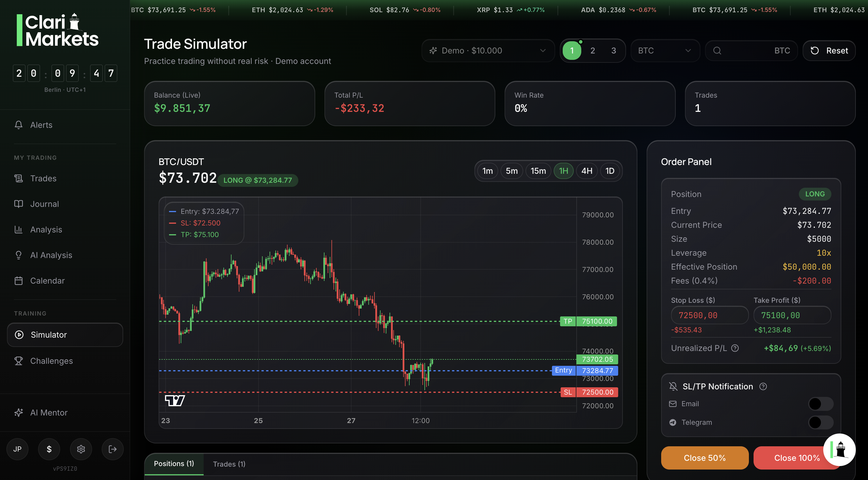Image resolution: width=868 pixels, height=480 pixels.
Task: Select the 1H timeframe button
Action: (x=563, y=171)
